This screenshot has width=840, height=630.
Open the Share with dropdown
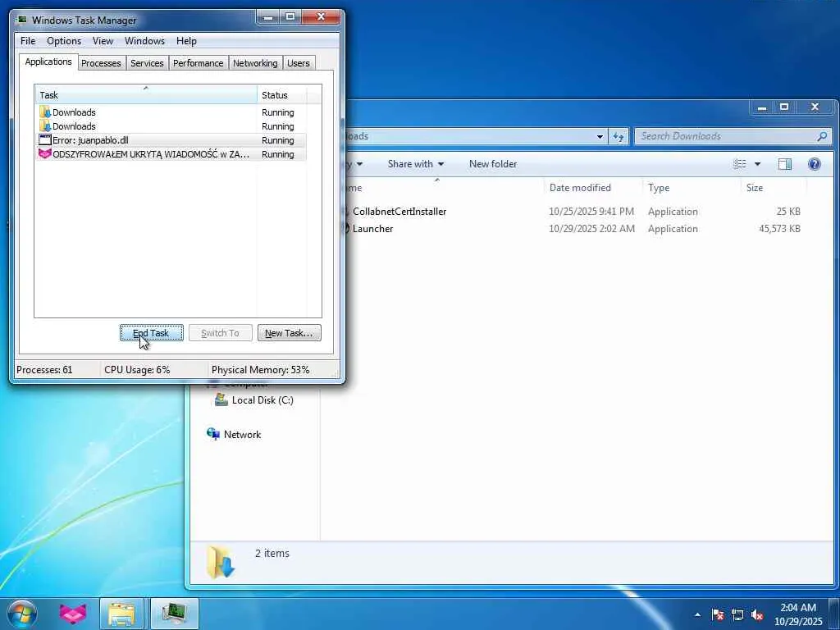[416, 164]
